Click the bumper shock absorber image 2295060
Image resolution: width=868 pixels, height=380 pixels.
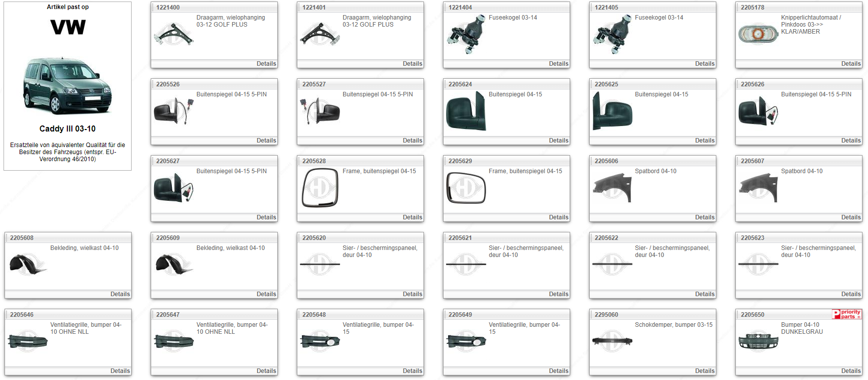[612, 341]
